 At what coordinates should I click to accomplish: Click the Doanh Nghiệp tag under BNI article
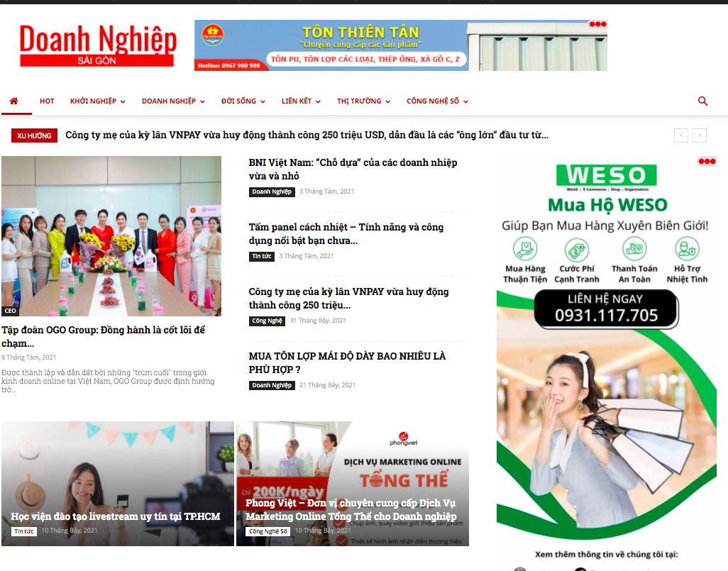click(272, 192)
